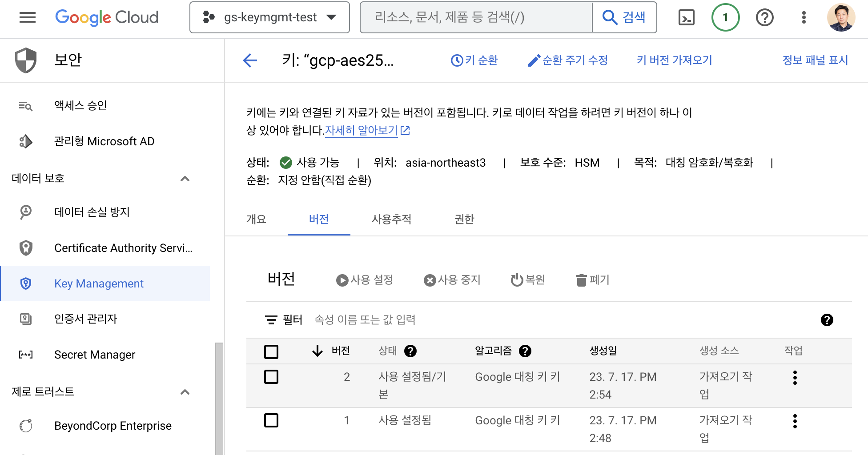Focus the filter property input field
Screen dimensions: 868x455
coord(560,320)
